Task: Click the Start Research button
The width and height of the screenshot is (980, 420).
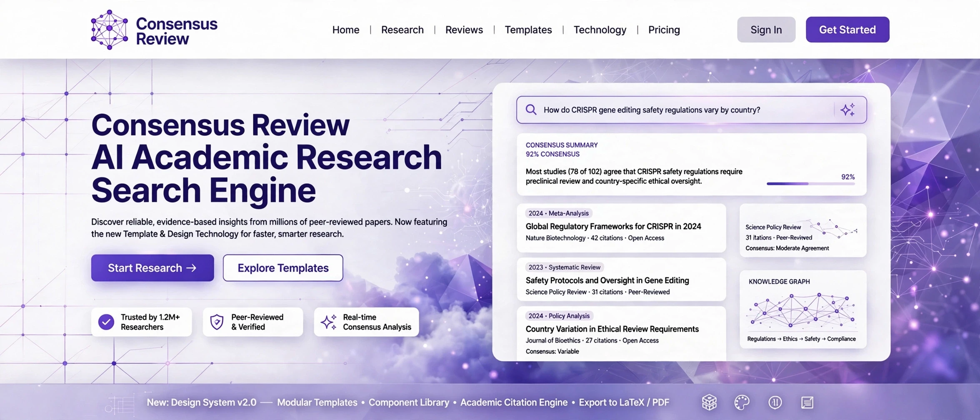Action: pyautogui.click(x=152, y=268)
